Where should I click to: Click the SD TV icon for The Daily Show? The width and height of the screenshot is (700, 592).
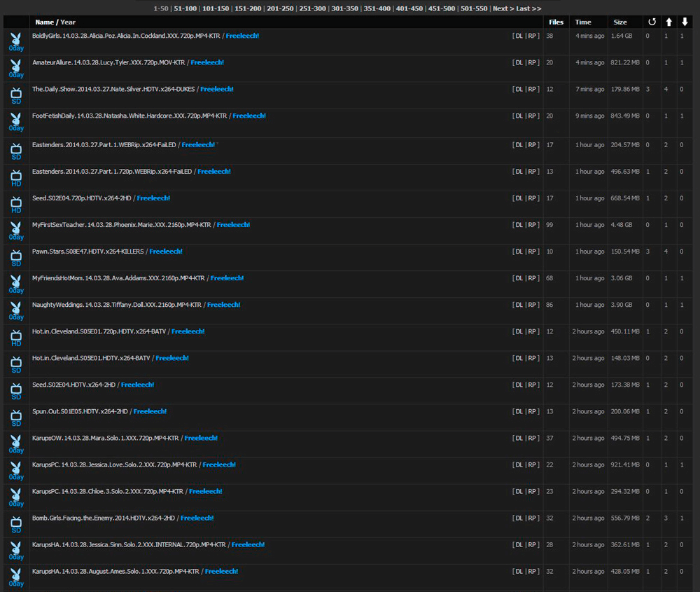[16, 95]
